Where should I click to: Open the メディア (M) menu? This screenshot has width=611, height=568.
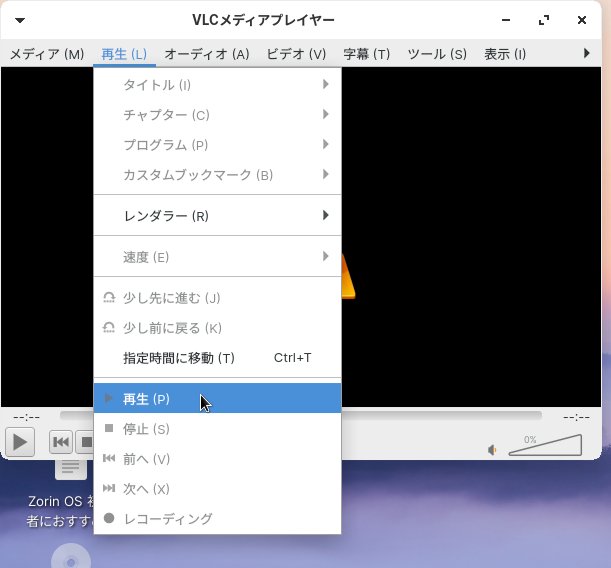[x=47, y=54]
